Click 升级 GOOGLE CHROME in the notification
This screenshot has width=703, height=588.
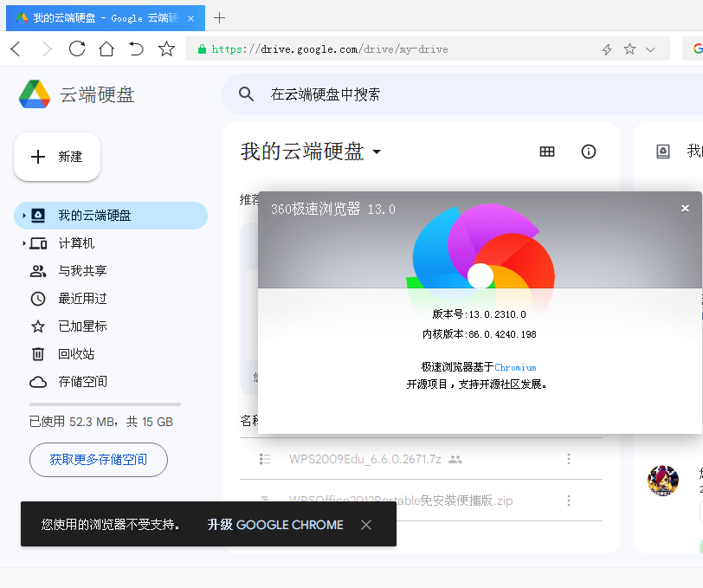pos(275,525)
